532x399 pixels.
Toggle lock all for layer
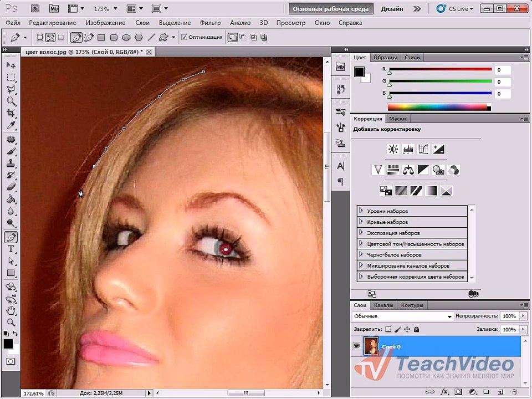coord(417,329)
